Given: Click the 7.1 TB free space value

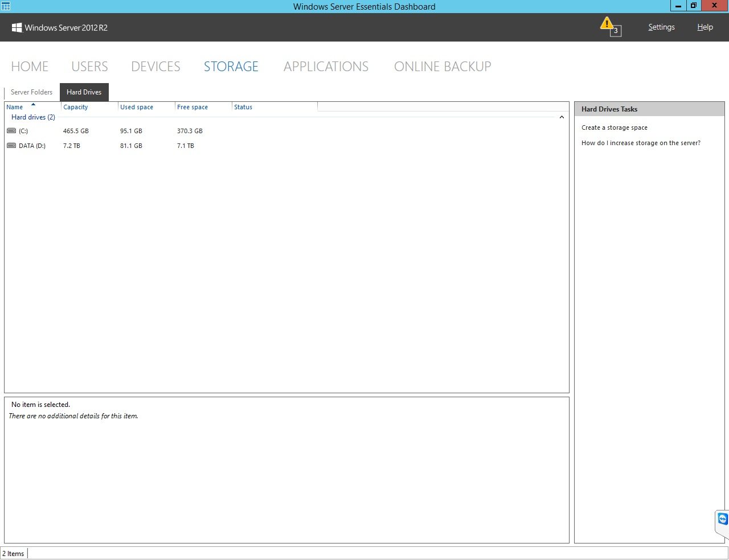Looking at the screenshot, I should [x=186, y=146].
